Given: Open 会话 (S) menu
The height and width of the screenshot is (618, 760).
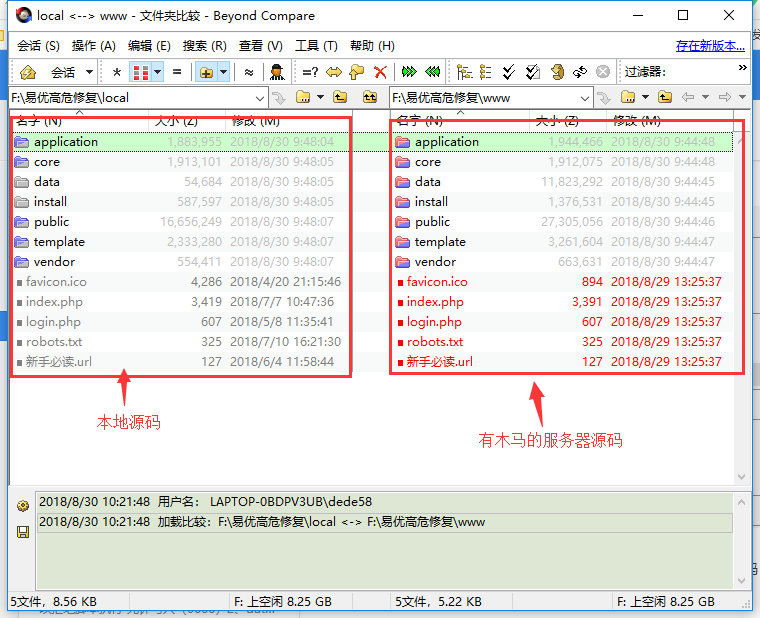Looking at the screenshot, I should 38,46.
